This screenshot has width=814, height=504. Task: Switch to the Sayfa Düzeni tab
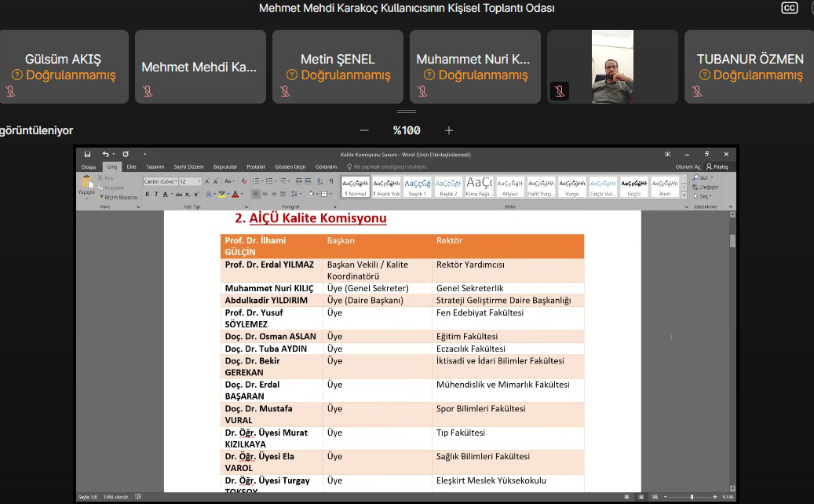pyautogui.click(x=188, y=166)
